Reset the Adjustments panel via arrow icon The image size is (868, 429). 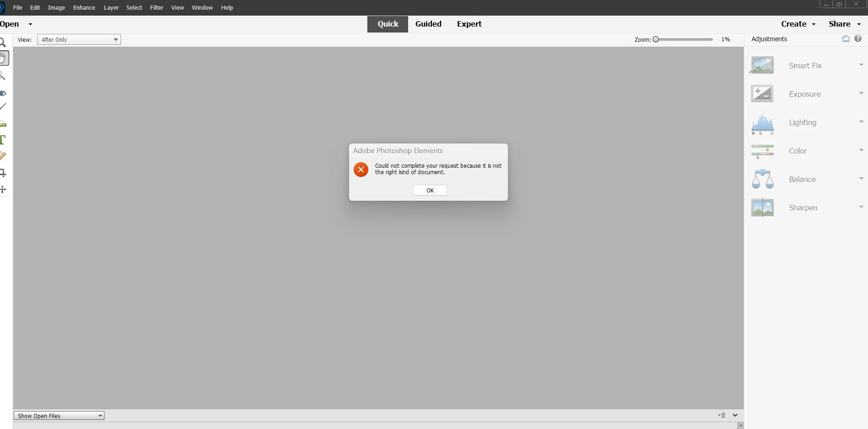(x=846, y=39)
